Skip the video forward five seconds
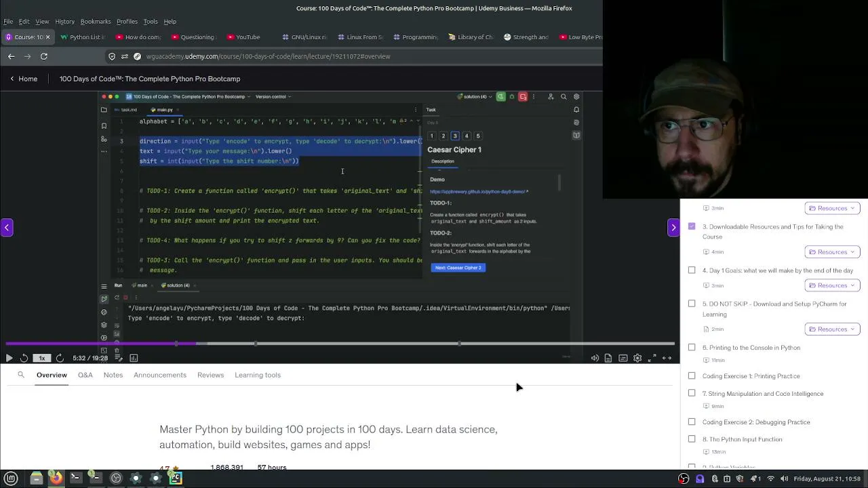The width and height of the screenshot is (868, 488). [60, 358]
